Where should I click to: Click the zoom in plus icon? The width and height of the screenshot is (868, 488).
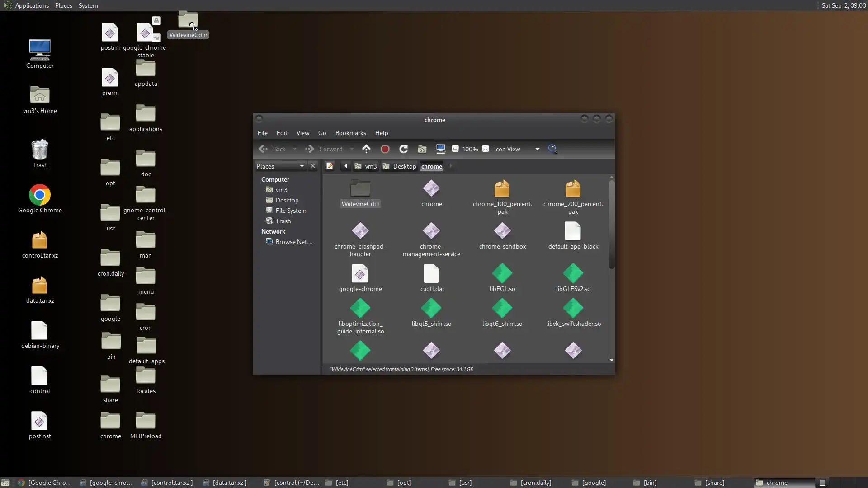point(486,149)
